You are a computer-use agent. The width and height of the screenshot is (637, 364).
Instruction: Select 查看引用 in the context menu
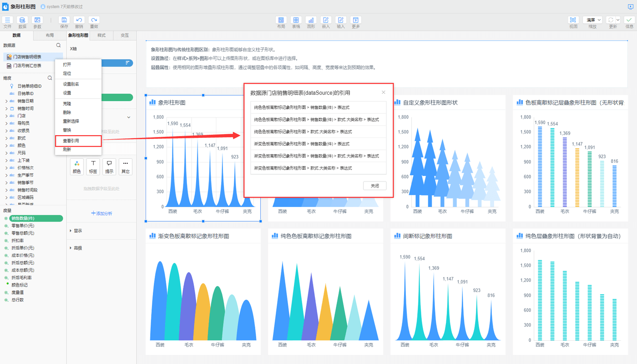(71, 141)
